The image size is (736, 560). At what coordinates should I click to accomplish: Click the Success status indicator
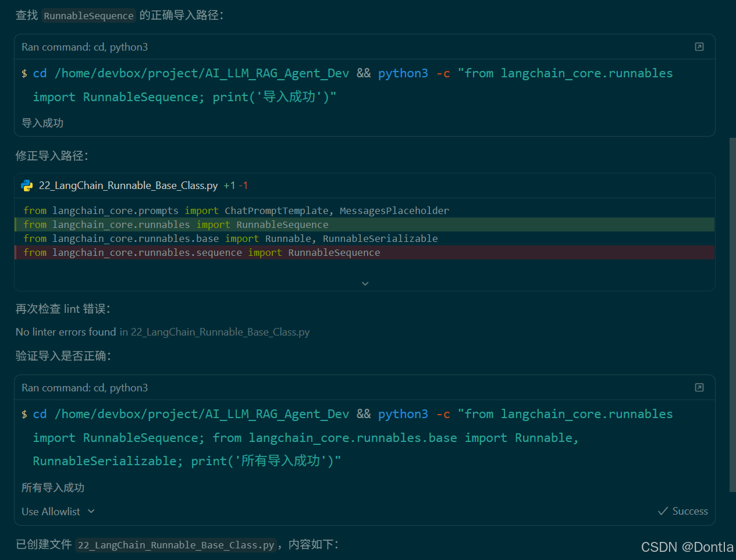click(683, 511)
